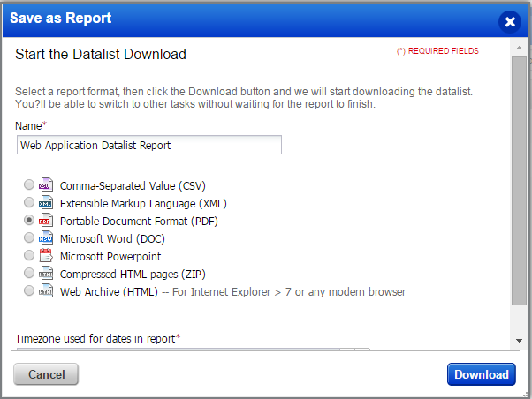Viewport: 532px width, 399px height.
Task: Pick the Compressed HTML pages (ZIP) radio button
Action: tap(29, 273)
